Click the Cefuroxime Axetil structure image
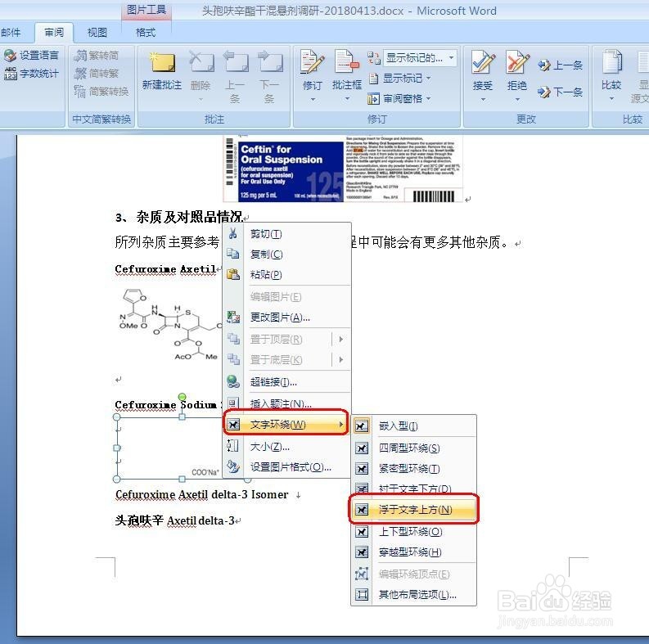The height and width of the screenshot is (644, 649). point(170,325)
